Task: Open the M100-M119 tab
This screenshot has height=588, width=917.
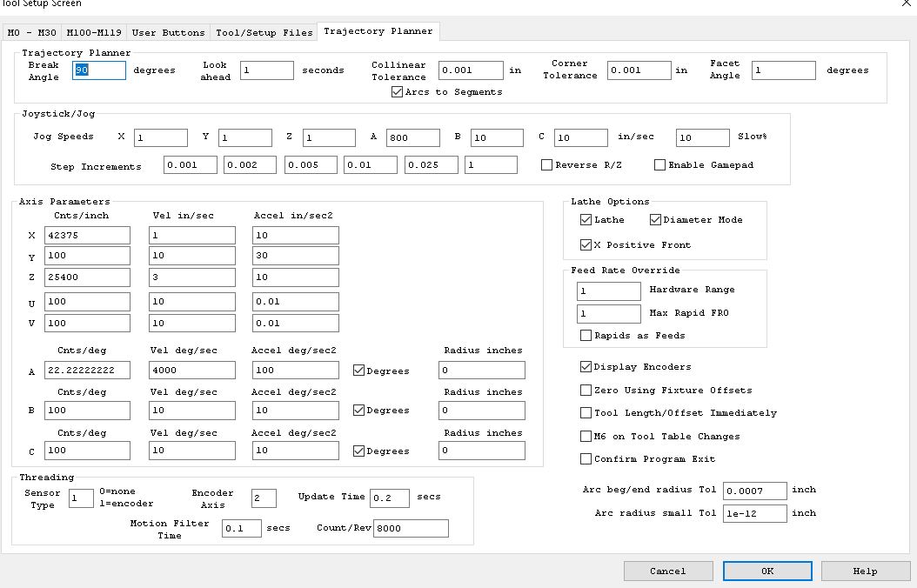Action: [94, 32]
